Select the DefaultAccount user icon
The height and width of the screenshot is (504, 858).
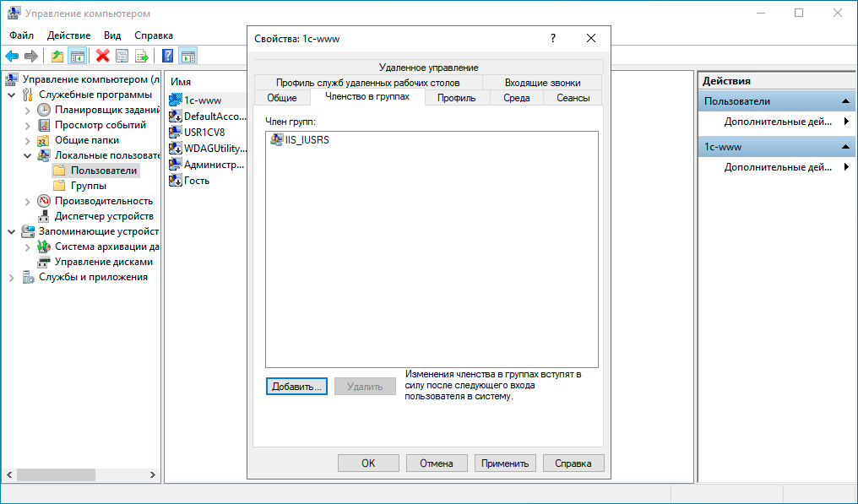tap(176, 116)
